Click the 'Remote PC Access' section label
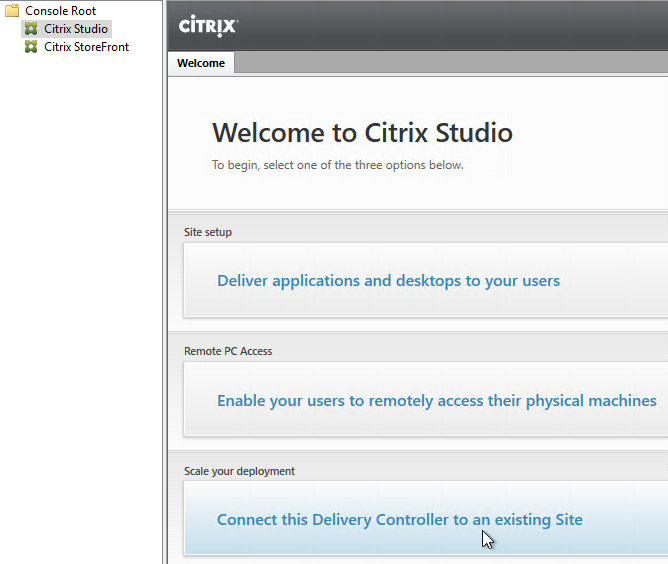This screenshot has height=564, width=668. pos(228,351)
